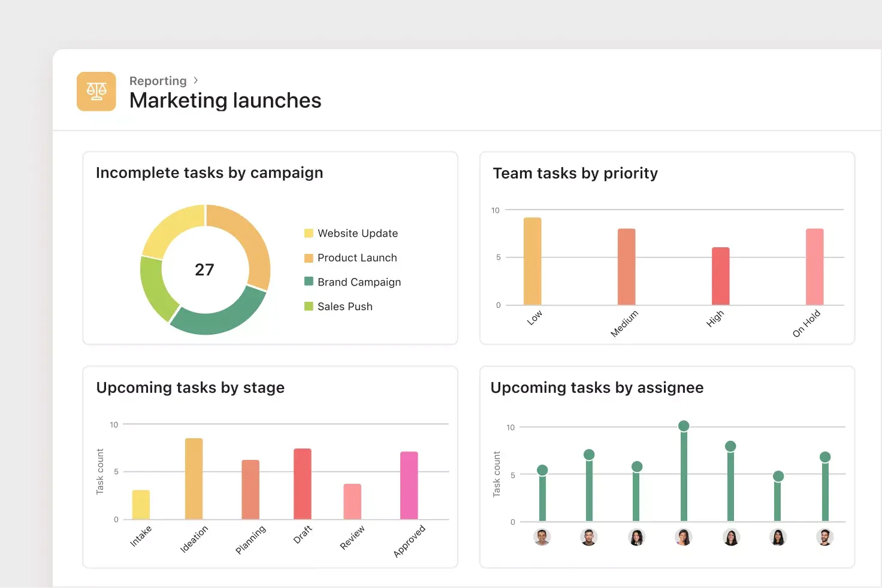Click the last assignee avatar
This screenshot has height=588, width=882.
825,537
